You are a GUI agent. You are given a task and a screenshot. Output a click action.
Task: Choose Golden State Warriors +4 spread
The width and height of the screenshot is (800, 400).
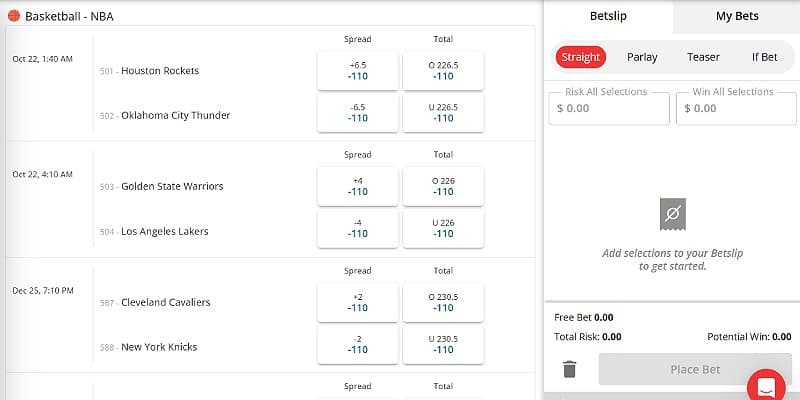358,186
